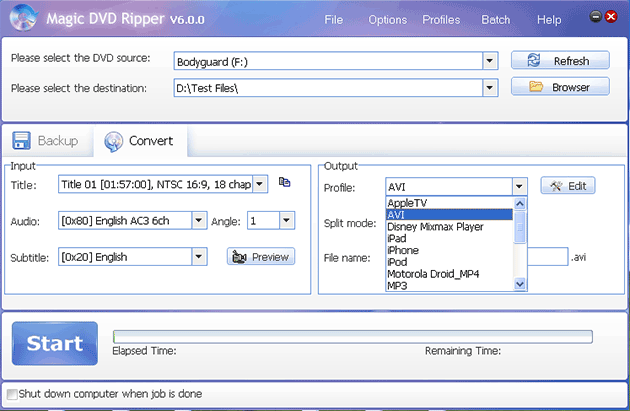This screenshot has height=411, width=630.
Task: Expand the destination folder dropdown
Action: coord(489,88)
